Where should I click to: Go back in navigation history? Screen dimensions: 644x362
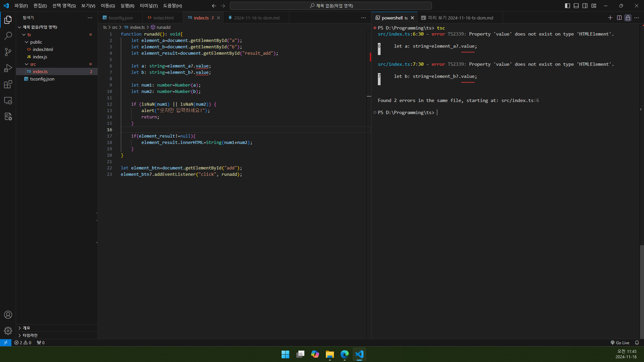pyautogui.click(x=214, y=6)
